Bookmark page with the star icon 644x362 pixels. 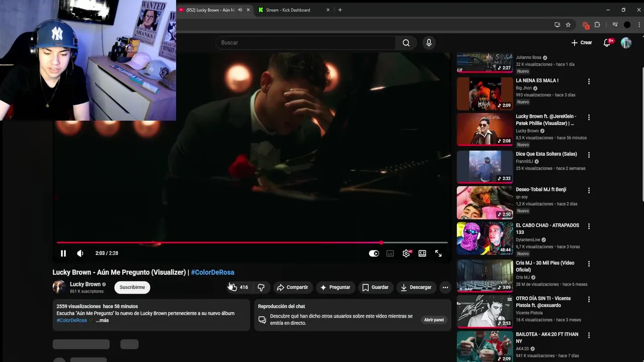pyautogui.click(x=568, y=25)
